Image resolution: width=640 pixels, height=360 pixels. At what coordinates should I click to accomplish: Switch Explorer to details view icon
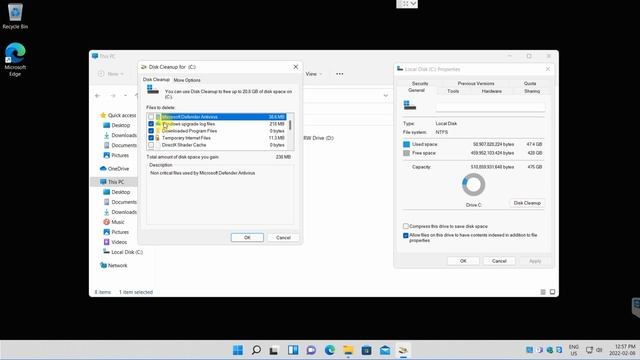coord(543,292)
